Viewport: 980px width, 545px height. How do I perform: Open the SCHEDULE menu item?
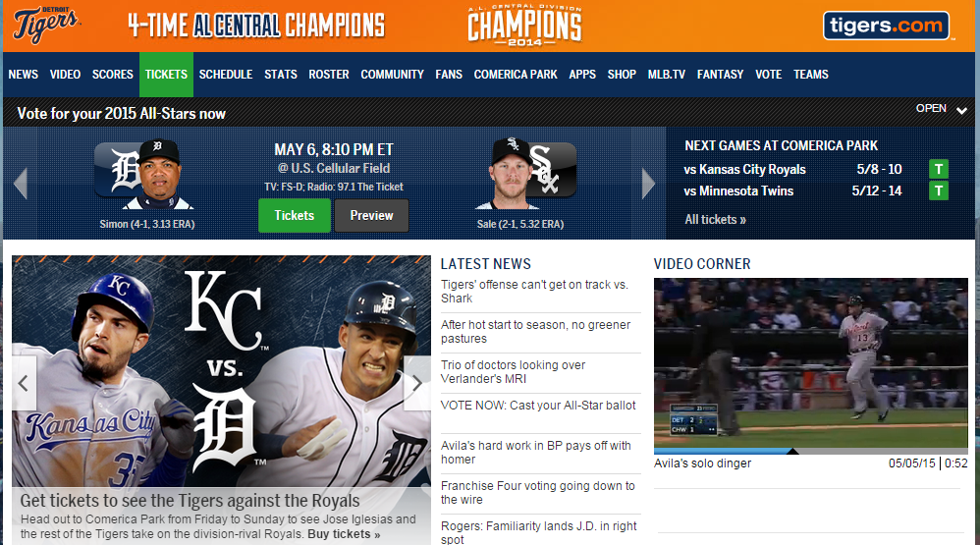point(226,75)
